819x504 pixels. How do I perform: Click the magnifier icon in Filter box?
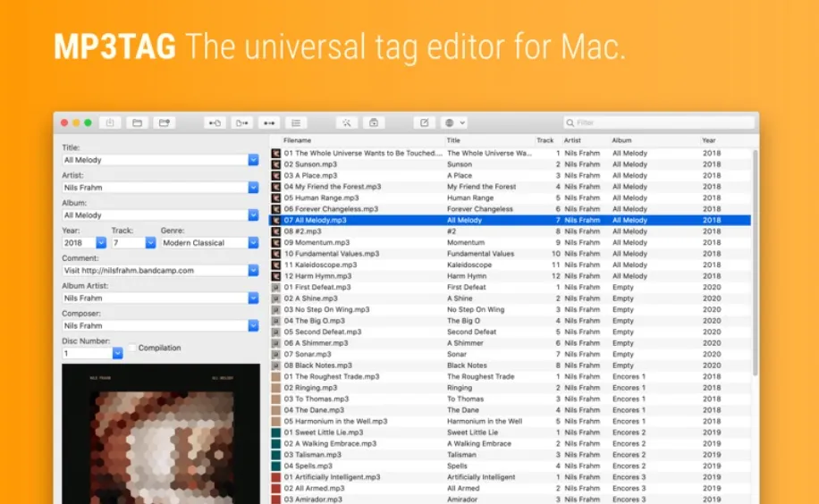(570, 122)
